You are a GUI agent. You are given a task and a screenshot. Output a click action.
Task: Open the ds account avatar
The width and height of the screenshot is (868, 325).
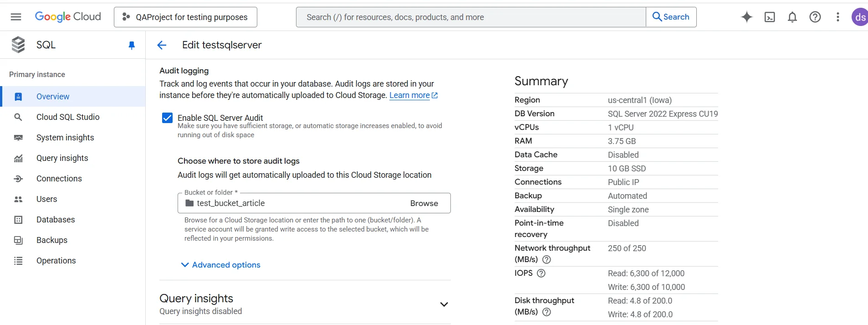pos(860,17)
